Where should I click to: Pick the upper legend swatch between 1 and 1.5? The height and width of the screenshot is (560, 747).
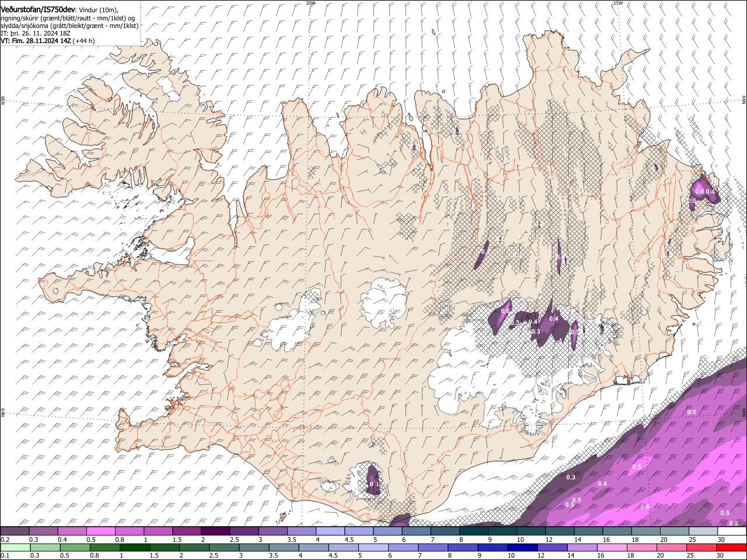pyautogui.click(x=158, y=531)
